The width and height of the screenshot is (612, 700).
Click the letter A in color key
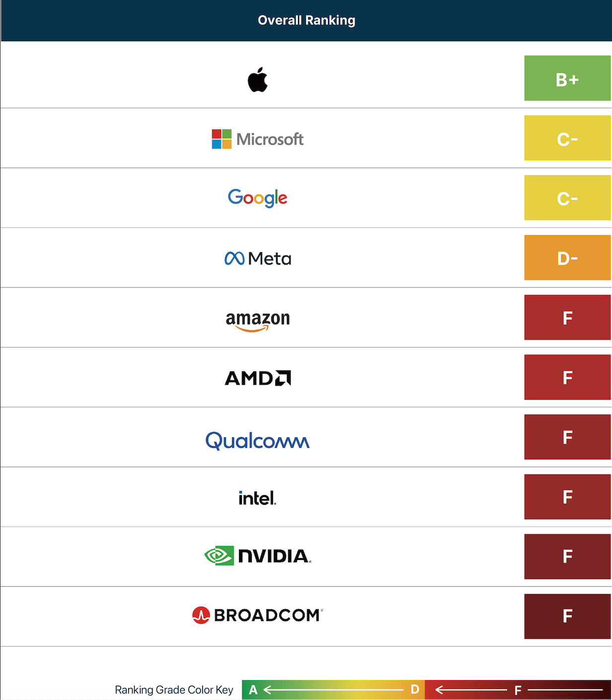click(x=253, y=690)
